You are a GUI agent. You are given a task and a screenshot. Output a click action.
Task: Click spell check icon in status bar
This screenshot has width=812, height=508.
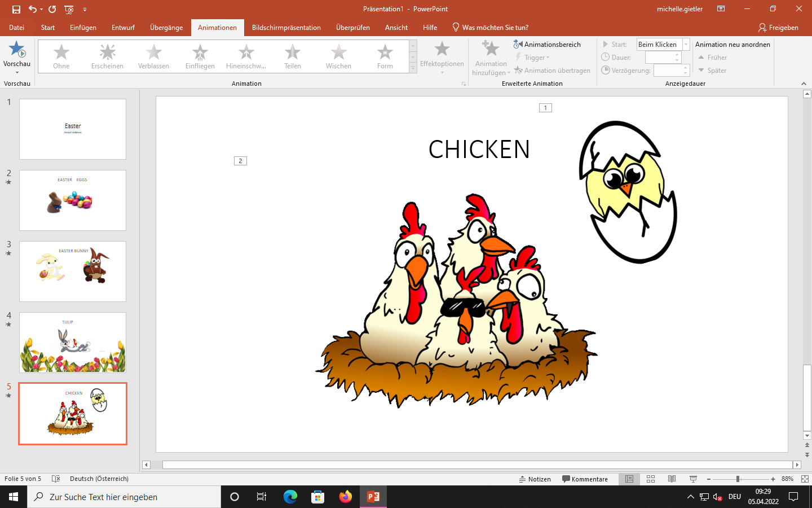[56, 479]
